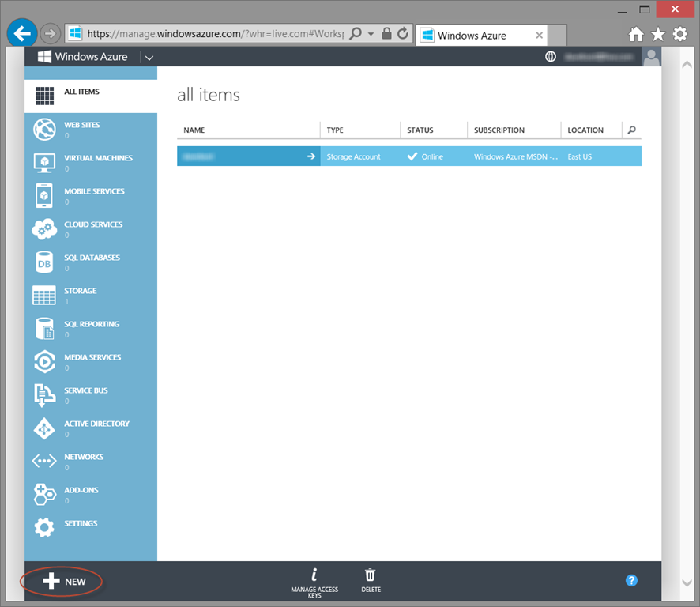Open browser tools gear icon
Image resolution: width=700 pixels, height=607 pixels.
pos(680,34)
